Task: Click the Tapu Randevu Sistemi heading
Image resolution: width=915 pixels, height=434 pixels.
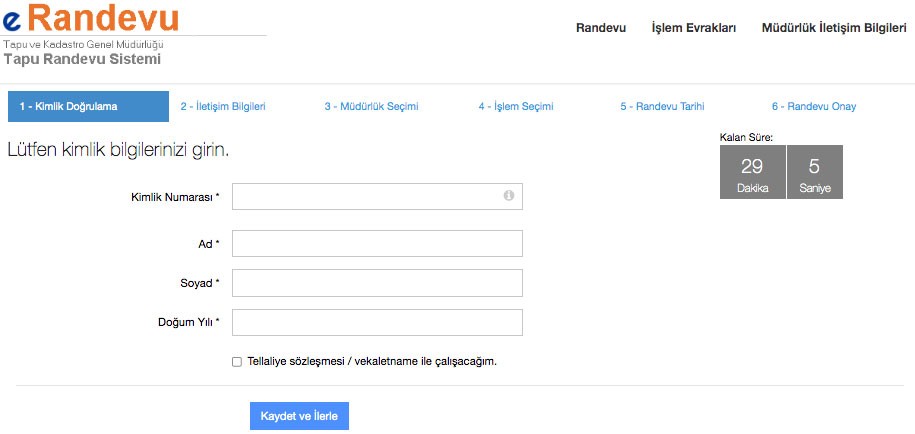Action: pyautogui.click(x=82, y=59)
